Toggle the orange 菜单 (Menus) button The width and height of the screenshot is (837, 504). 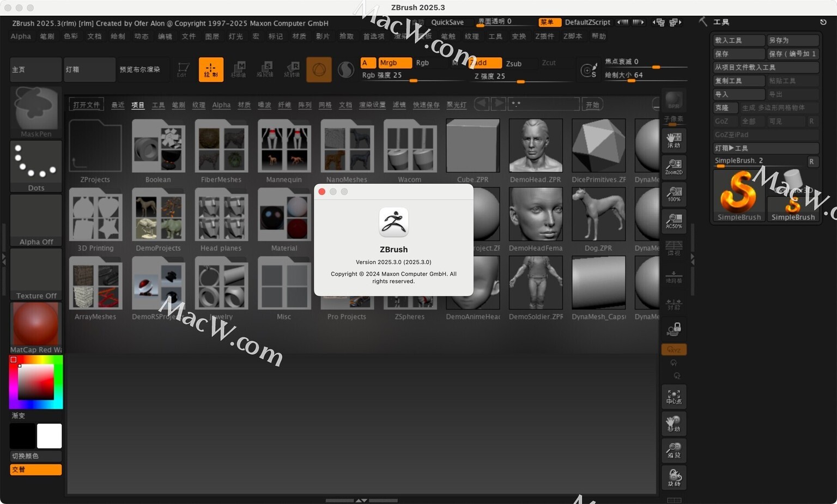(549, 22)
